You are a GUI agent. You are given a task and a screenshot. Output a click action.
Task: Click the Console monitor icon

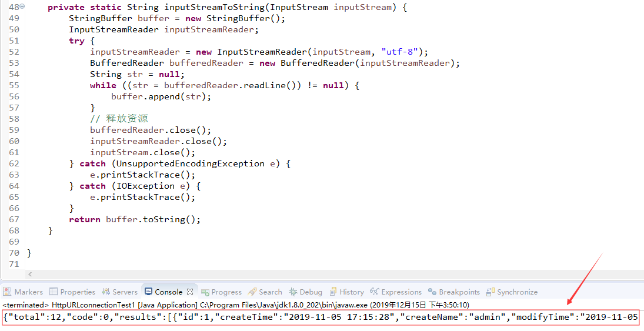pos(148,292)
